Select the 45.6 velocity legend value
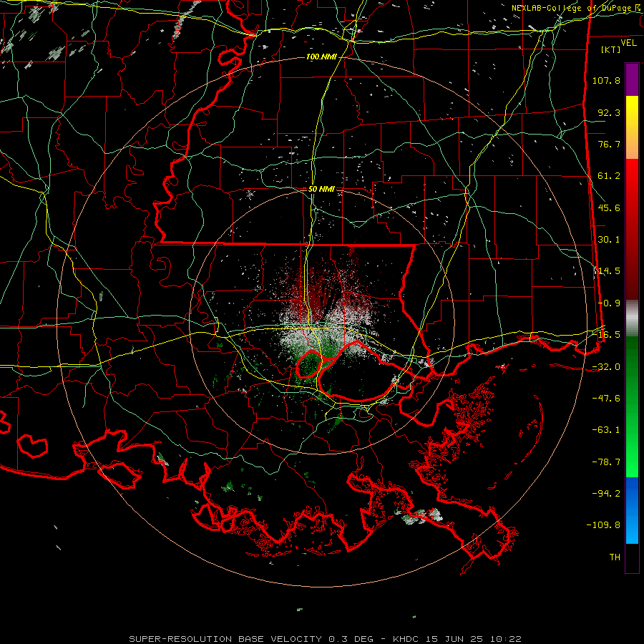 [x=609, y=208]
